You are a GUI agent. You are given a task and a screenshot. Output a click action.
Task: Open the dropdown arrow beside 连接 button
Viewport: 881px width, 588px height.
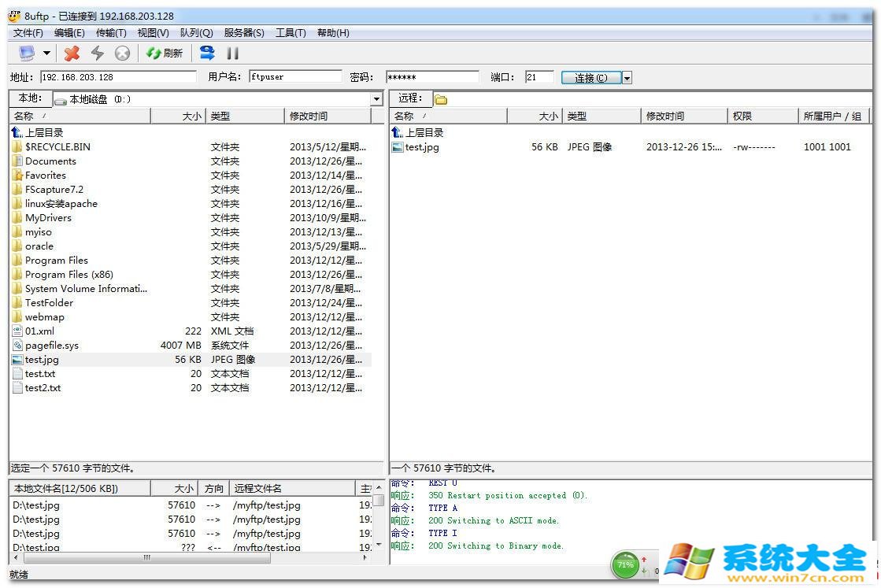(x=627, y=77)
